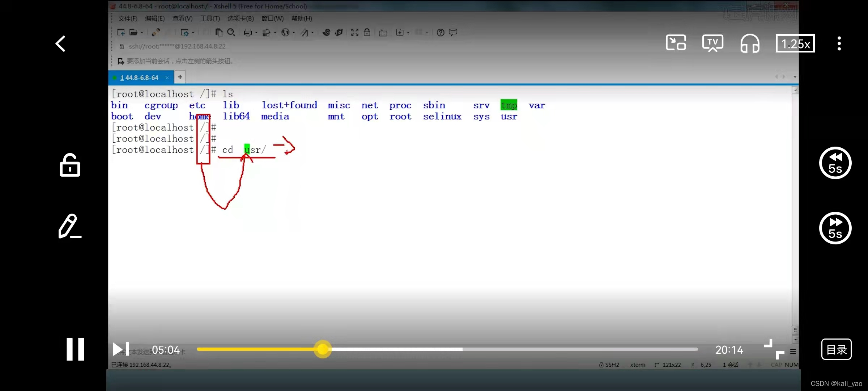Open the pencil note-taking tool
The height and width of the screenshot is (391, 868).
click(x=70, y=226)
